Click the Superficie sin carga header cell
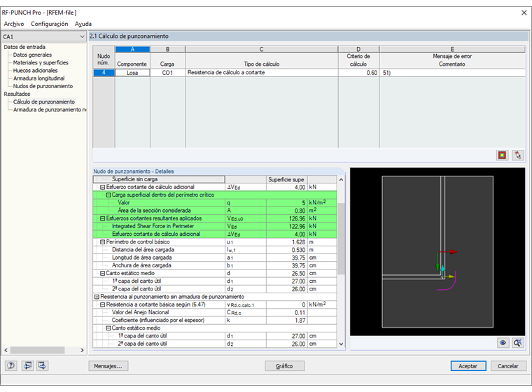Image resolution: width=532 pixels, height=392 pixels. click(x=159, y=179)
